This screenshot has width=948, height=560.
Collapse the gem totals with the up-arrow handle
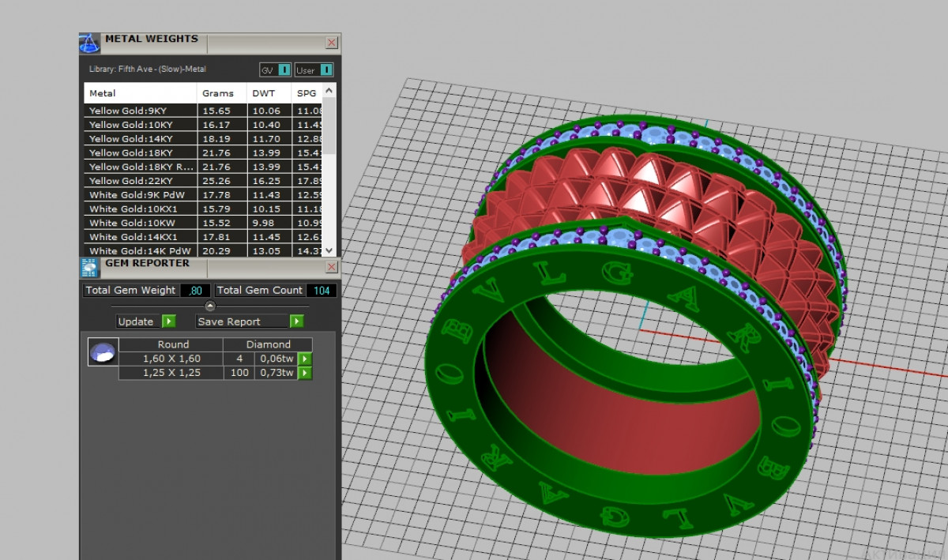click(210, 306)
